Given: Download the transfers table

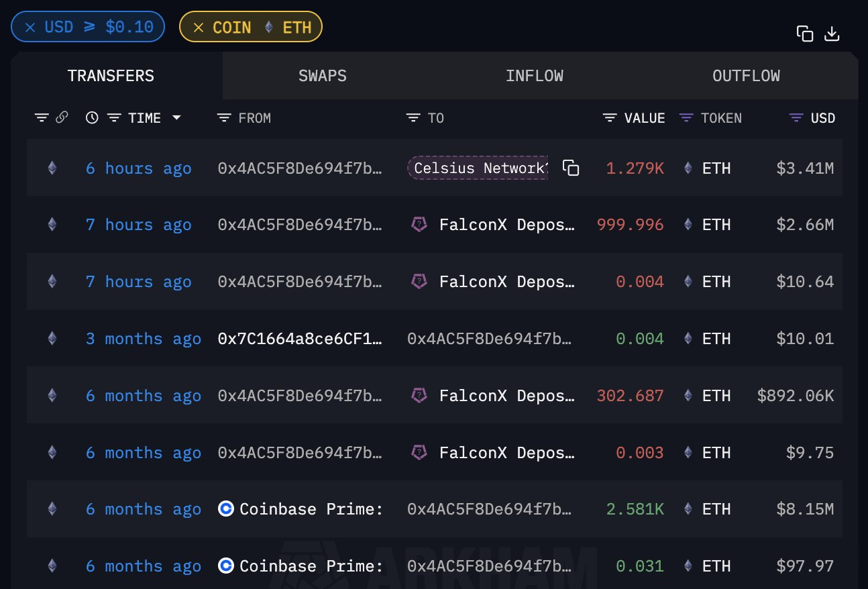Looking at the screenshot, I should (832, 34).
